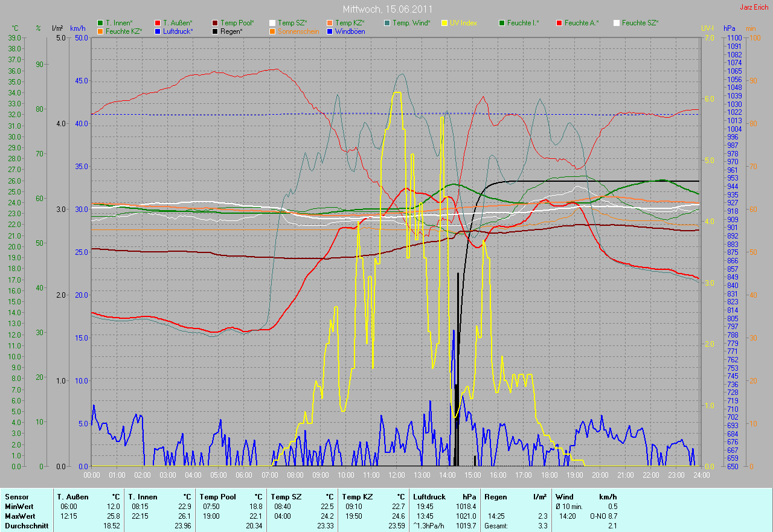Image resolution: width=773 pixels, height=532 pixels.
Task: Click the green T. Innen legend square
Action: pos(100,23)
